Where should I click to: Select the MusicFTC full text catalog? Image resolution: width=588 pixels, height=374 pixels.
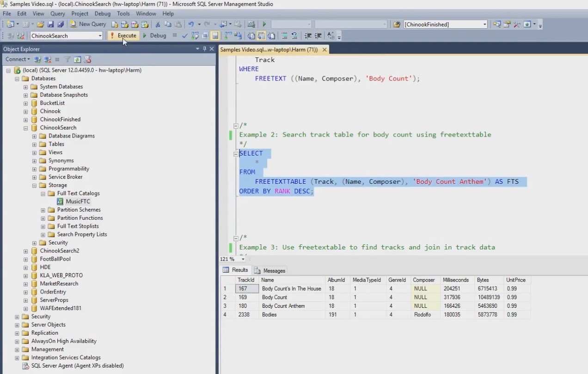coord(78,201)
